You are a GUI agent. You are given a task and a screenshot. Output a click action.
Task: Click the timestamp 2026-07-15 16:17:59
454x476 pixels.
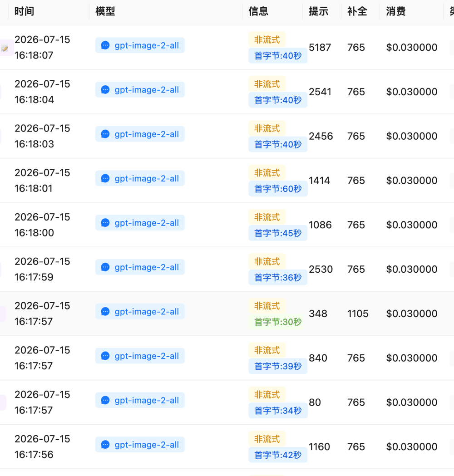tap(42, 269)
